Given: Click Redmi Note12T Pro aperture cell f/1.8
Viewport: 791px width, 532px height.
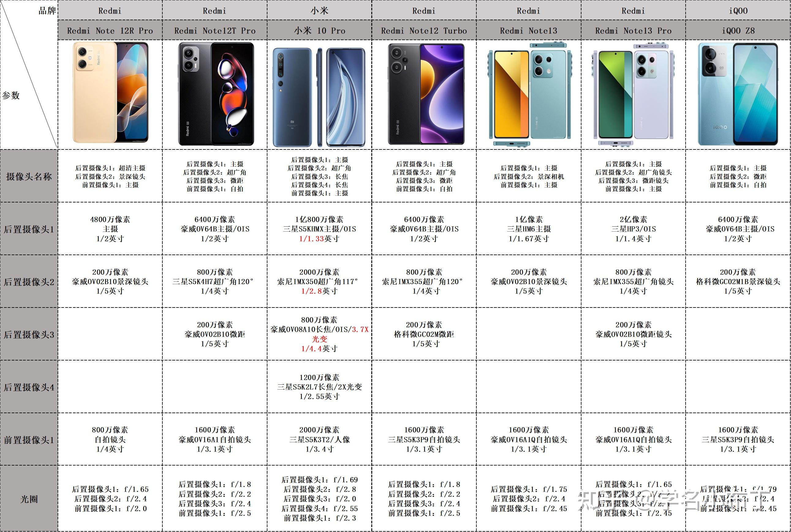Looking at the screenshot, I should click(x=215, y=499).
